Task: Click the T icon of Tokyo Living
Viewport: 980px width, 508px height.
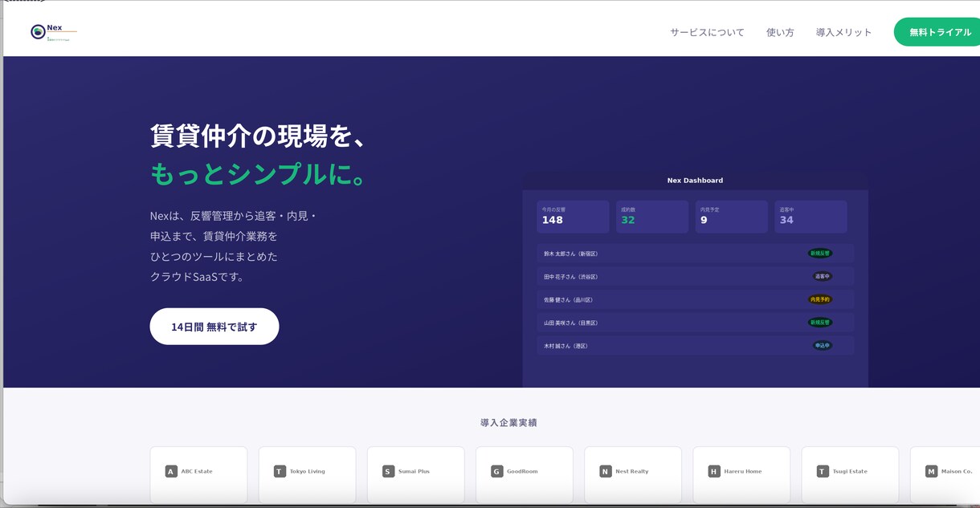Action: coord(280,471)
